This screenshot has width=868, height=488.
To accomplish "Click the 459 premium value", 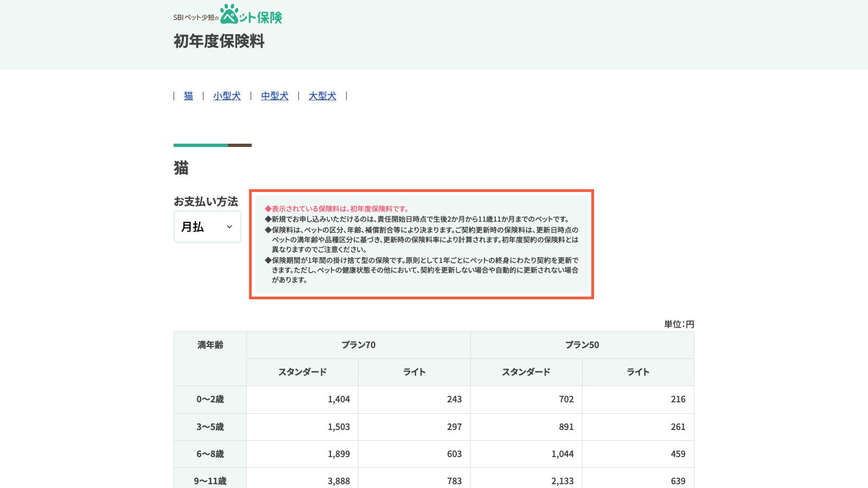I will [678, 454].
